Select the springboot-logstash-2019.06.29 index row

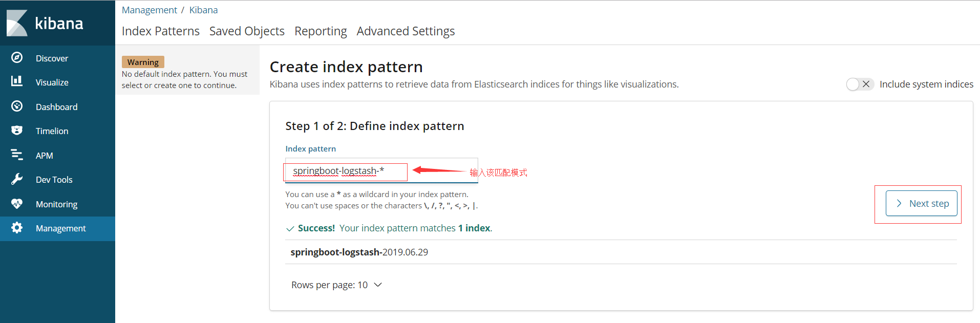[x=359, y=252]
